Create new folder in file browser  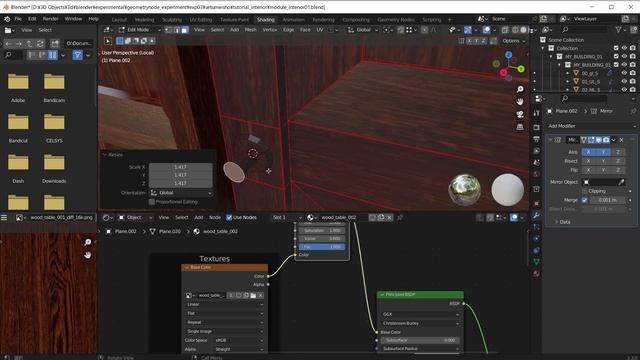[x=55, y=43]
